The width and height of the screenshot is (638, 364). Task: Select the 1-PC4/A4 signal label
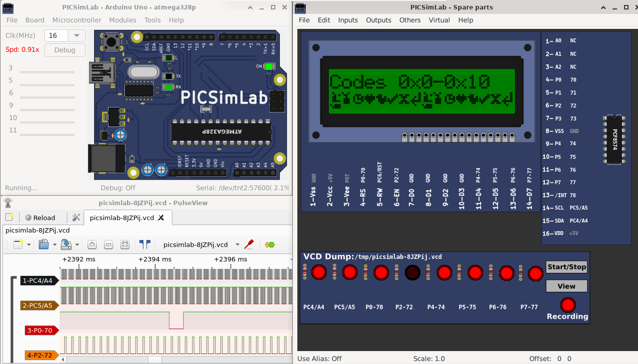pyautogui.click(x=40, y=281)
